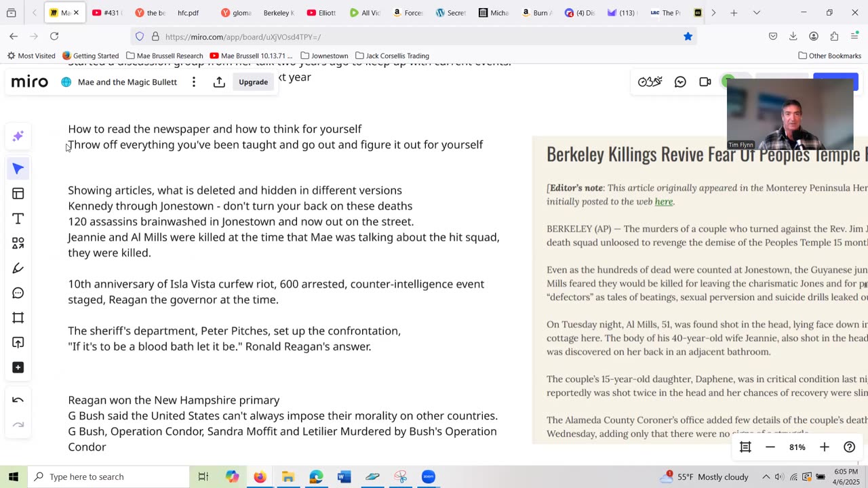Bookmark this page with the star

688,37
